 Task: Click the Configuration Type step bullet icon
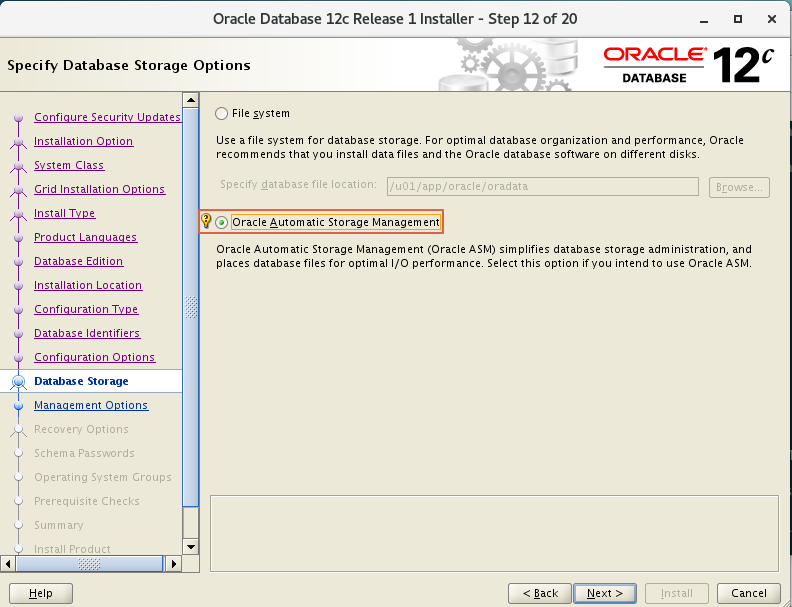tap(19, 309)
